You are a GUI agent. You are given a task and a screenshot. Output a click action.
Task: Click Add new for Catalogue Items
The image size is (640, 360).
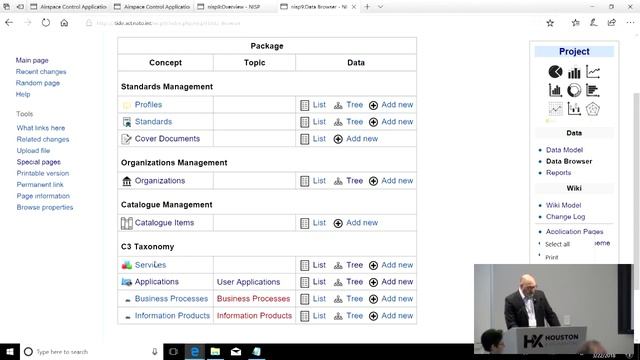tap(362, 223)
